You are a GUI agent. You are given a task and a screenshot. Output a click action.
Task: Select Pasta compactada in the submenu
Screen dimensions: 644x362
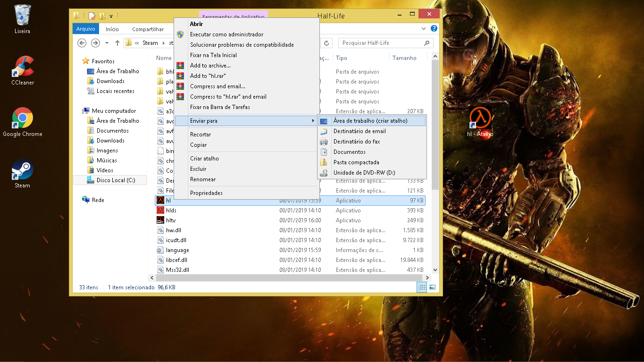(x=372, y=162)
